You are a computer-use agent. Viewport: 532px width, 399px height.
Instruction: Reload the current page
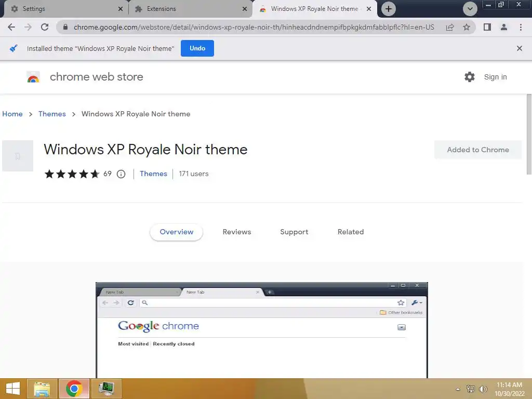(x=45, y=27)
